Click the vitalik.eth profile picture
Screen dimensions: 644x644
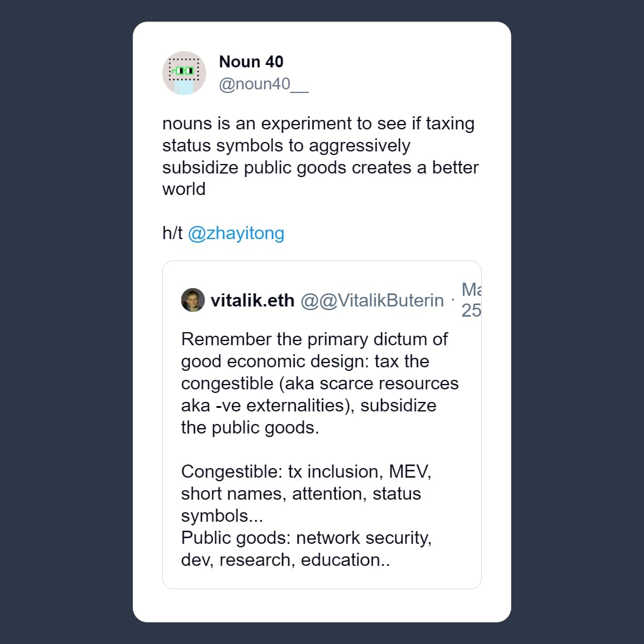coord(193,300)
